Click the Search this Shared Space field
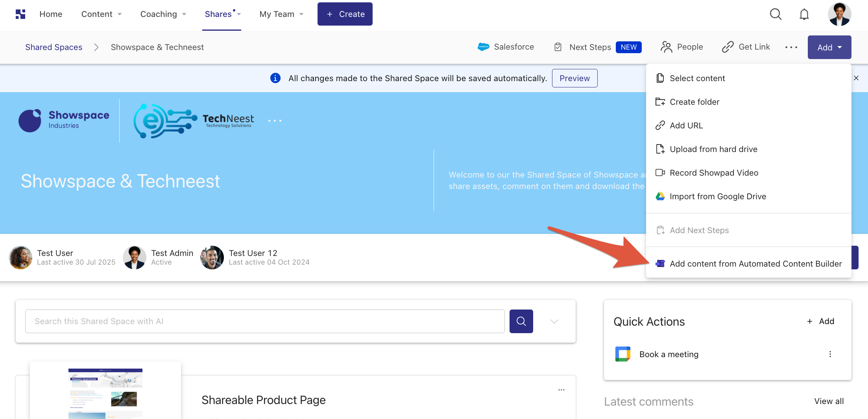The height and width of the screenshot is (419, 868). [x=265, y=321]
